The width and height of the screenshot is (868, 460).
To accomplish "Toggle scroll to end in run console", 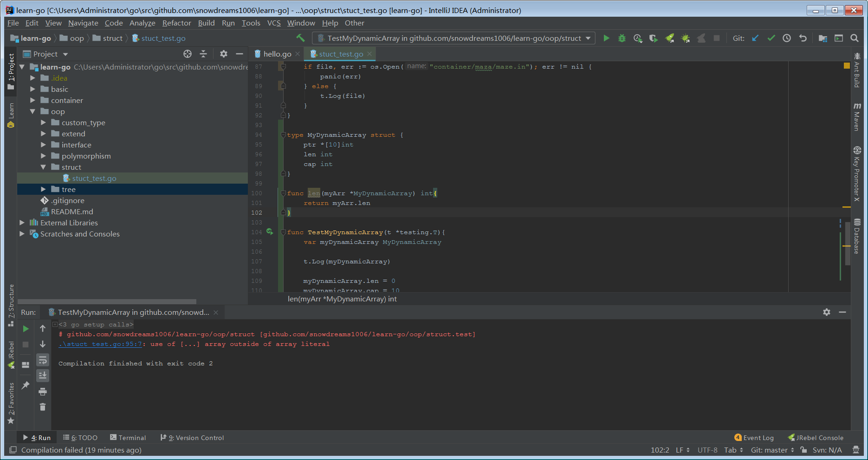I will click(x=43, y=376).
